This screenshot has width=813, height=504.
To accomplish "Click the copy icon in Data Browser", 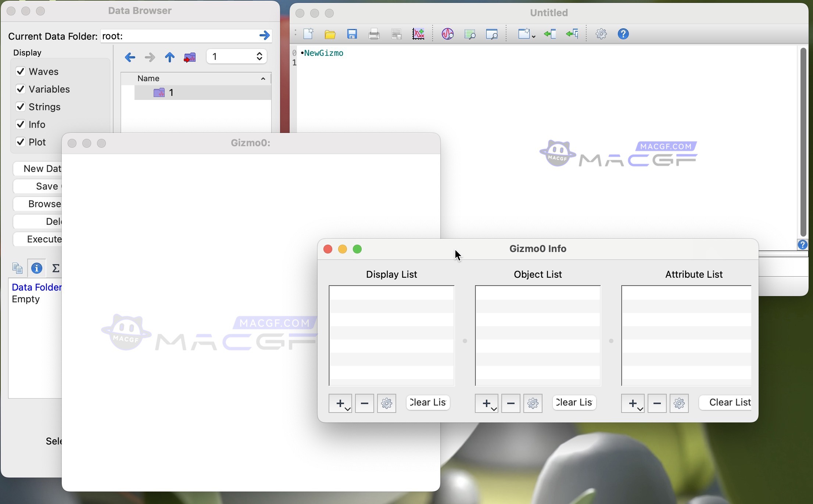I will [x=17, y=268].
